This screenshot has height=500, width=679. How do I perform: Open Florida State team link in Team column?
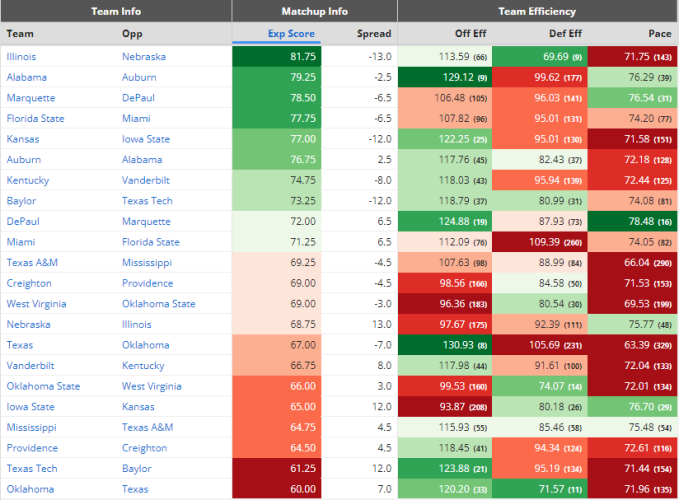point(35,118)
